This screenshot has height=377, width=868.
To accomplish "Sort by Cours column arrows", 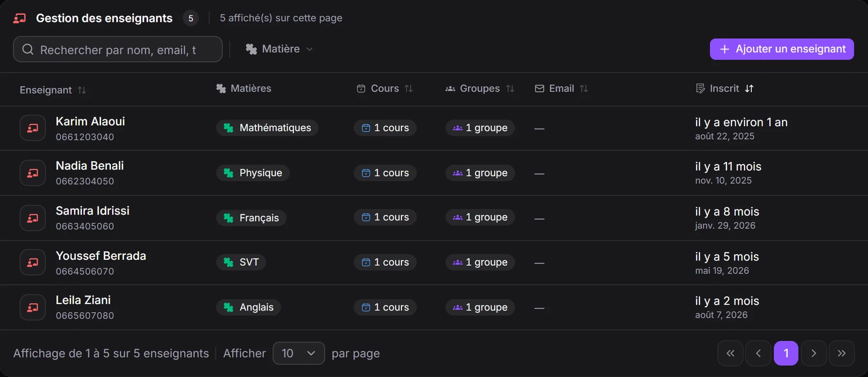I will click(x=409, y=89).
